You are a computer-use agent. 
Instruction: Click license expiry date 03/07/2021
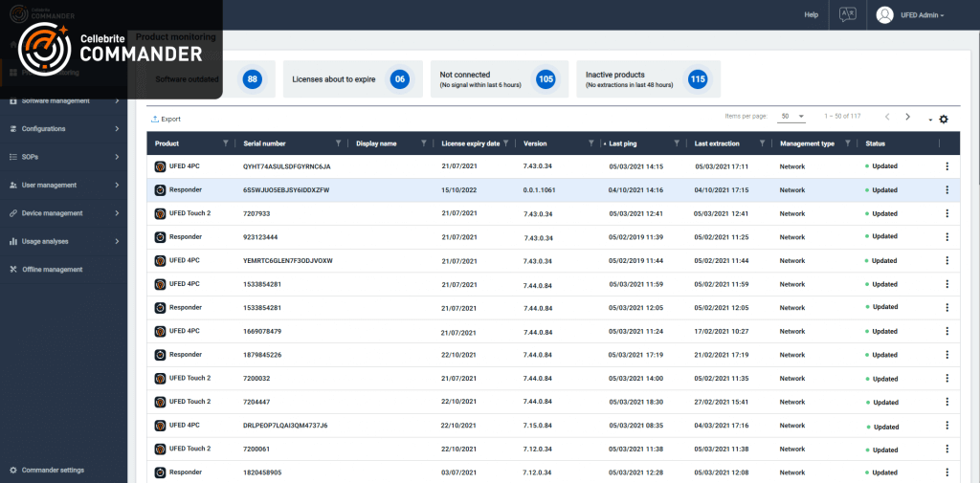tap(458, 472)
